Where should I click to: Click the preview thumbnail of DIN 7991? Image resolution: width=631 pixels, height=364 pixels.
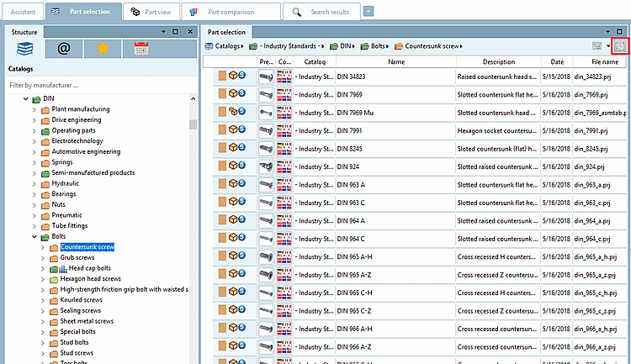266,130
